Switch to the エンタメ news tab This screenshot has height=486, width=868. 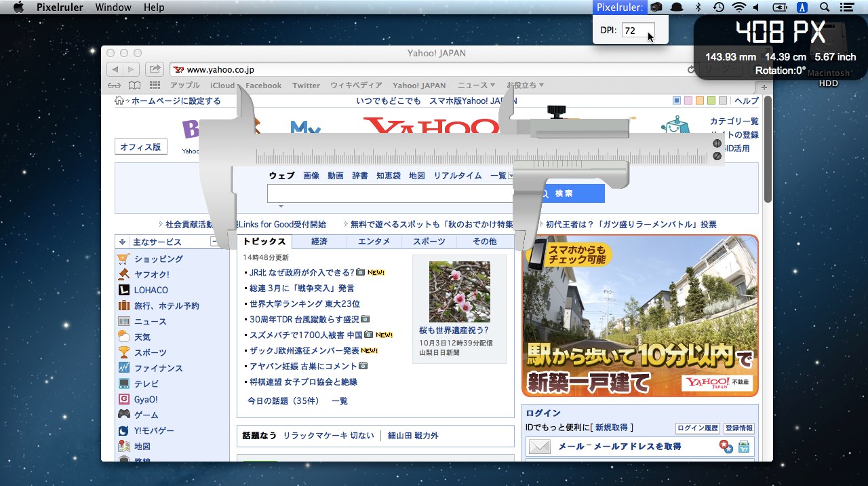point(374,242)
